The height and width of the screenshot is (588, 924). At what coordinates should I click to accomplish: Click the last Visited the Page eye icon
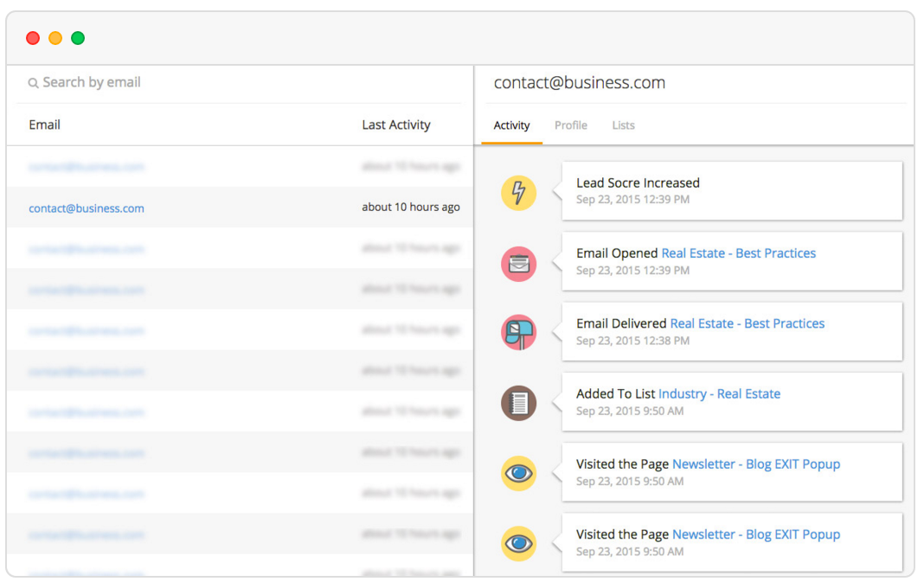pos(519,543)
